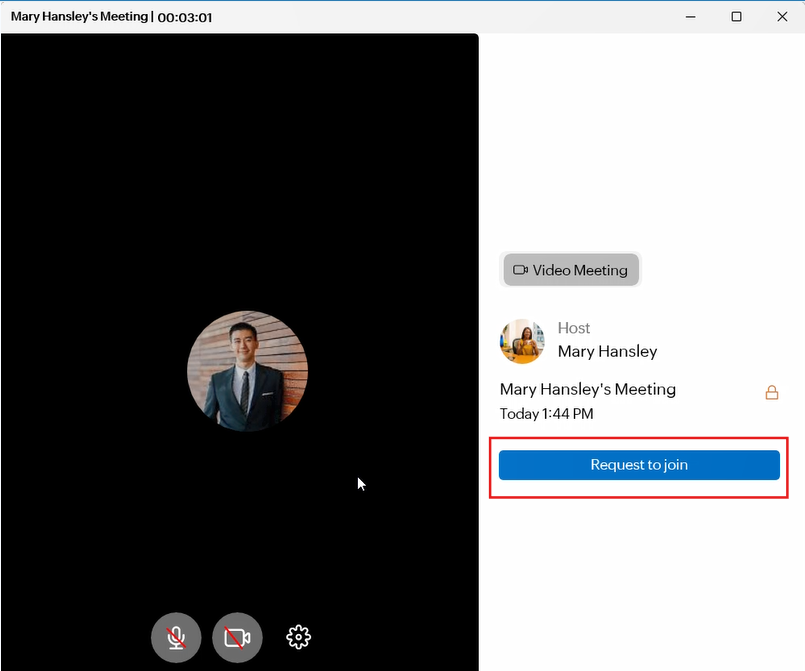Maximize the meeting window
Screen dimensions: 805x671
[736, 17]
